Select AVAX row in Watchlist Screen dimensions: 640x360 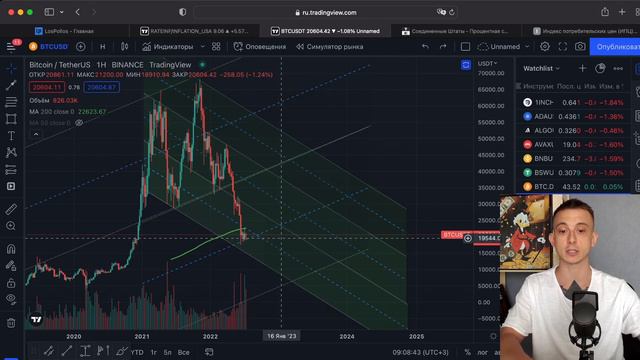[x=573, y=144]
